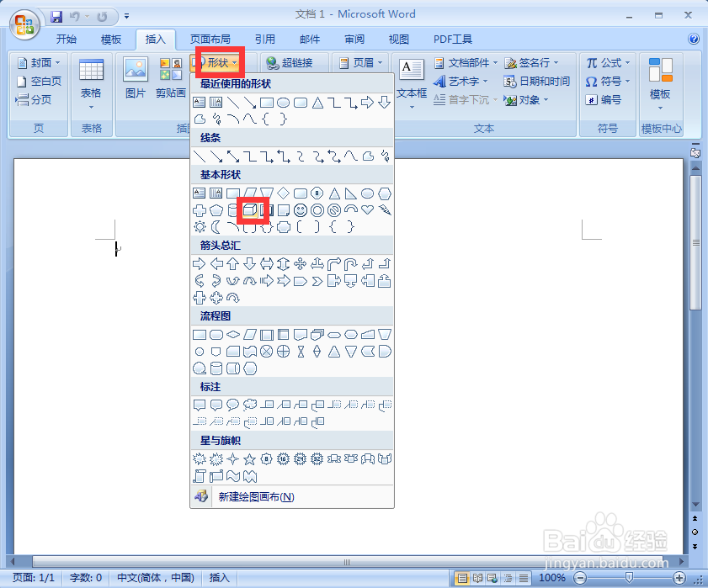Pick the U-turn arrow shape
The height and width of the screenshot is (588, 708).
pos(351,263)
